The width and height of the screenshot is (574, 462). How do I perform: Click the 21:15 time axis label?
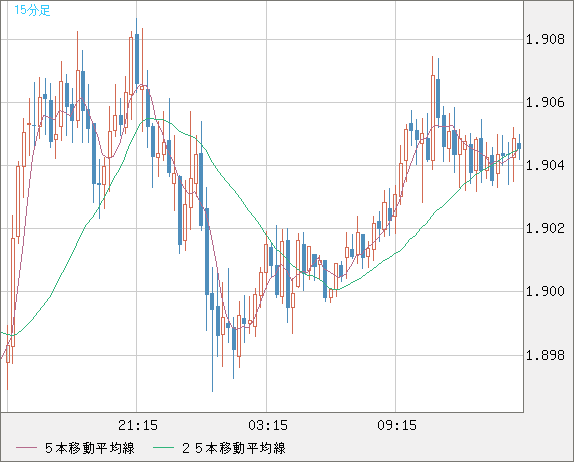pyautogui.click(x=138, y=425)
